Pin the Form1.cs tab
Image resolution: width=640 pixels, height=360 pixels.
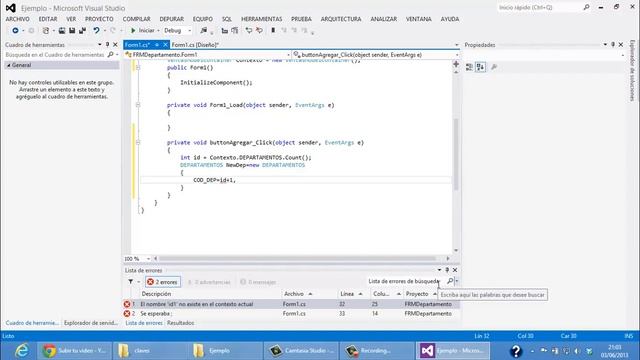pos(157,45)
